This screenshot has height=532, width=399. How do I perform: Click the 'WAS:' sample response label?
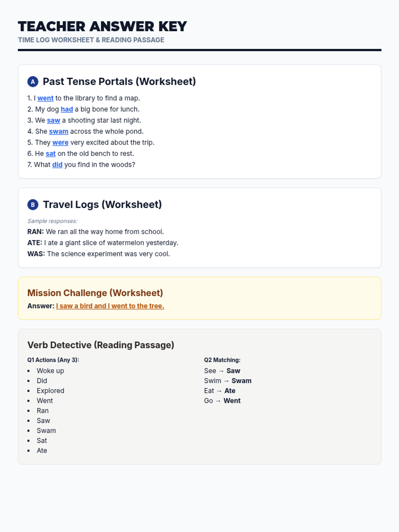click(36, 254)
